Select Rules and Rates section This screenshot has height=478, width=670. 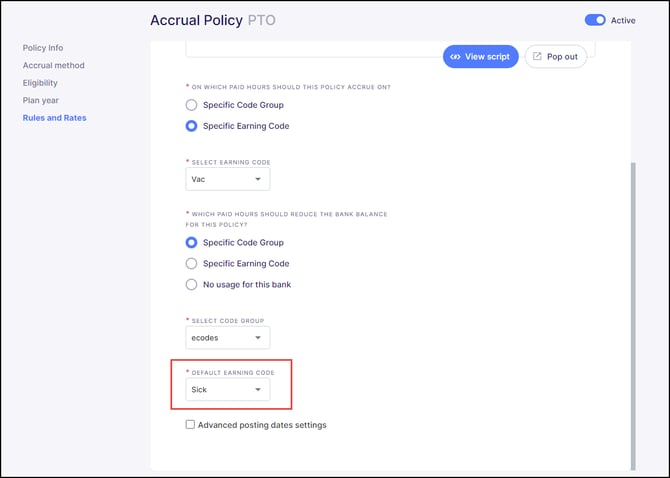[54, 118]
